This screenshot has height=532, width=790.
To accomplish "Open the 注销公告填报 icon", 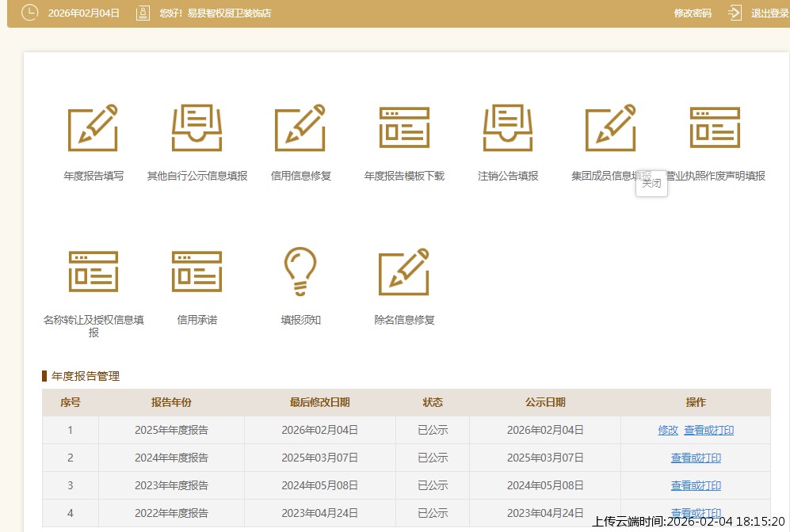I will [x=508, y=127].
